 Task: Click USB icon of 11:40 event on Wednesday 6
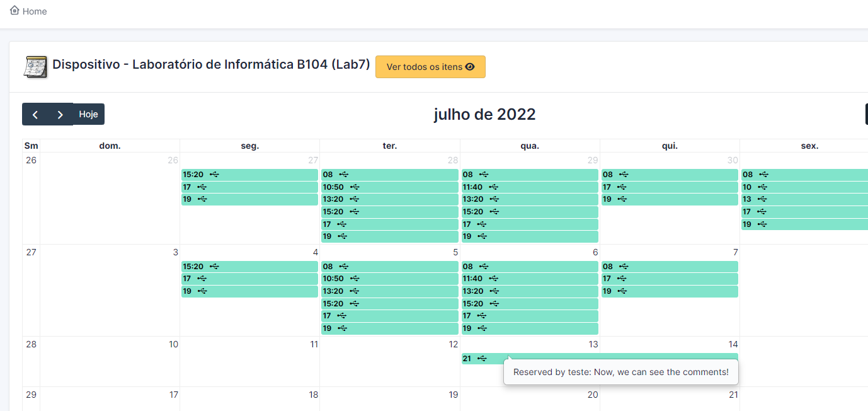493,279
